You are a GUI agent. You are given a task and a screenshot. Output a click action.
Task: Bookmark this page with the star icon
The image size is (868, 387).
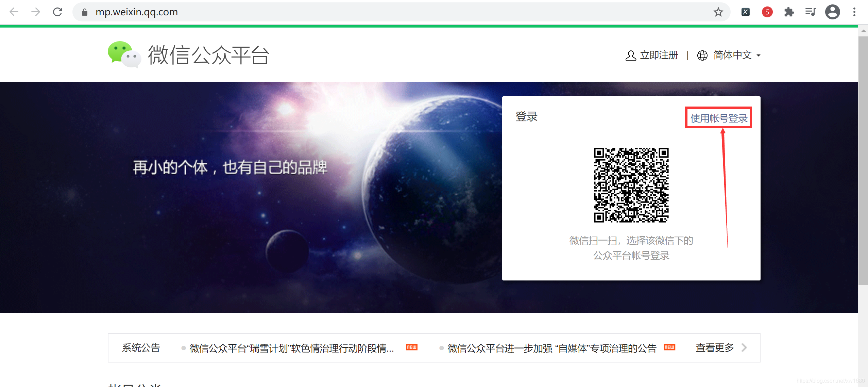[x=718, y=12]
